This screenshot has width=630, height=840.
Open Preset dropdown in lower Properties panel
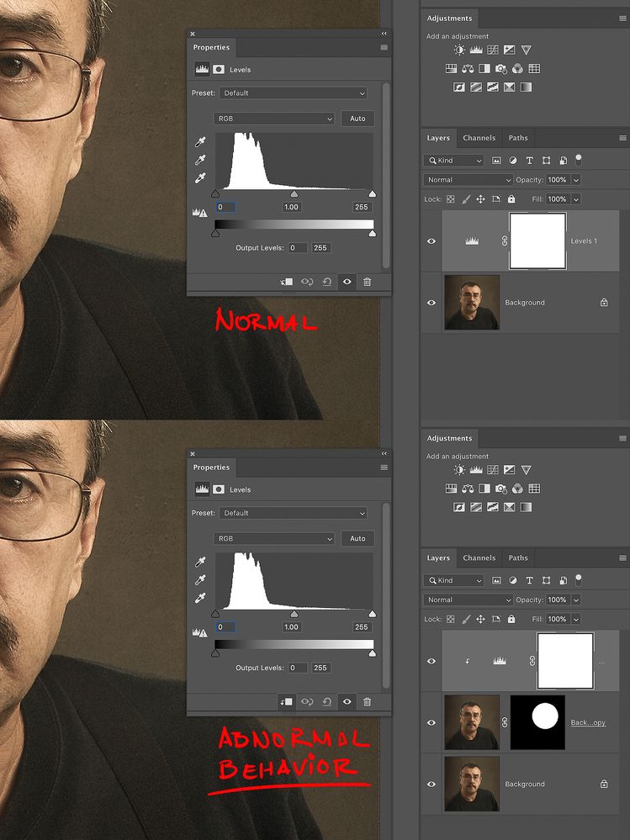pos(293,513)
